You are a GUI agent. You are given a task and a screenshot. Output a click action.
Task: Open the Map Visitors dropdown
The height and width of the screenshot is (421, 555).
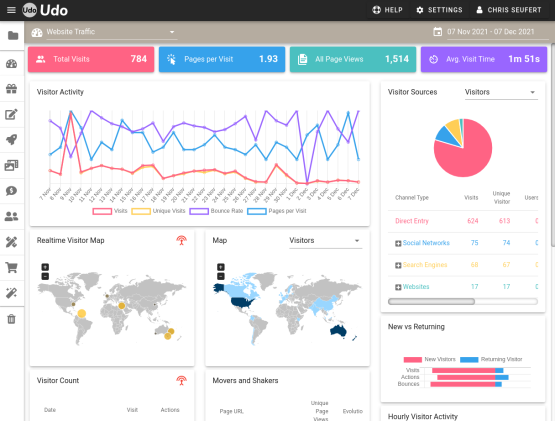click(x=325, y=240)
